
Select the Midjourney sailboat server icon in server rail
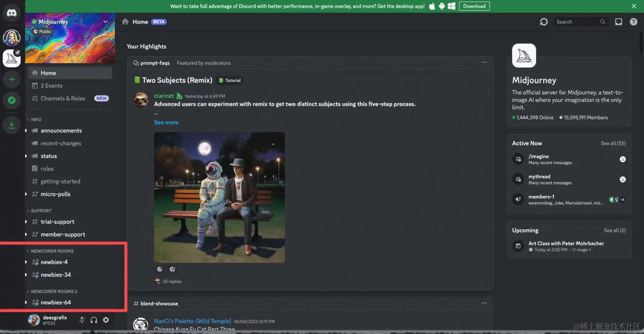click(x=12, y=58)
